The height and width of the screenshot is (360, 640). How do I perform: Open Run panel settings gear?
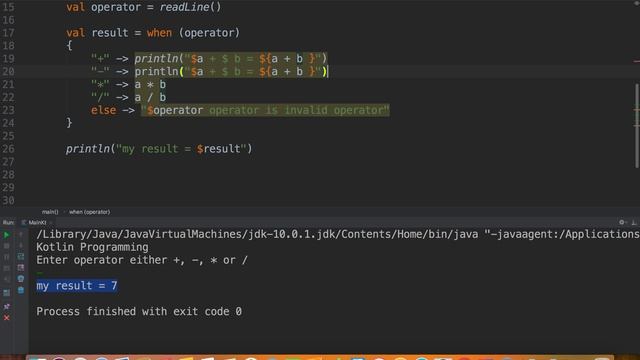pos(622,222)
